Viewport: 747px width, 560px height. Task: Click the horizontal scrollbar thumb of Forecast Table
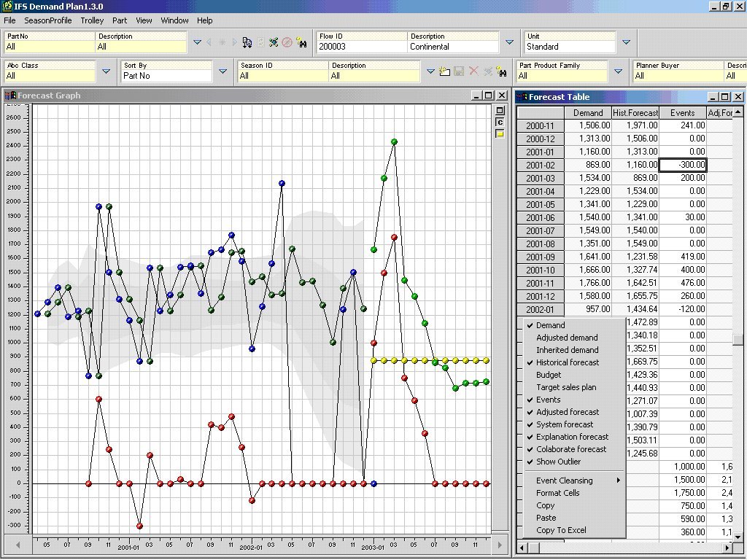click(534, 548)
